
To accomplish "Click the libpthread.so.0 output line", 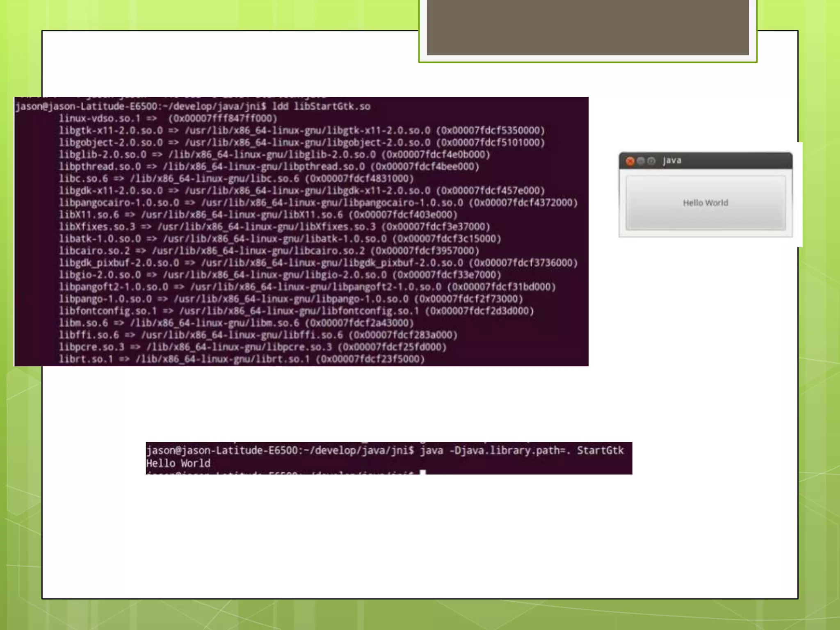I will (269, 167).
